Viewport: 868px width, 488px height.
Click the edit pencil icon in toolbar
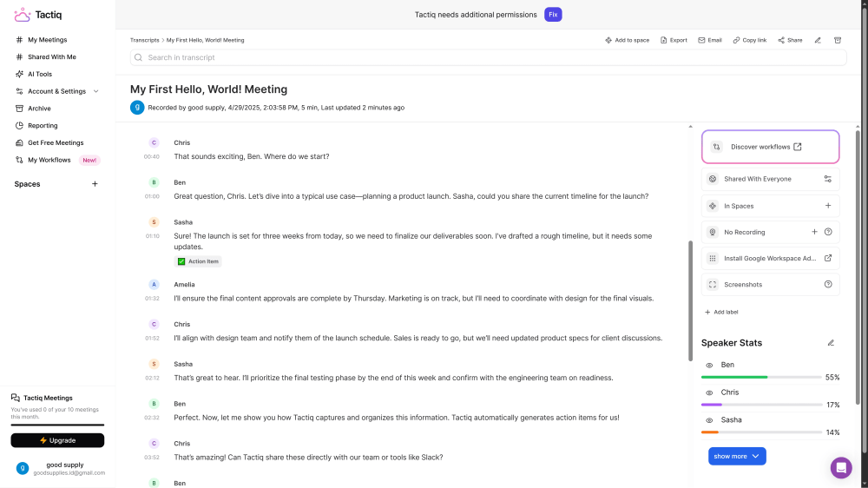coord(818,40)
